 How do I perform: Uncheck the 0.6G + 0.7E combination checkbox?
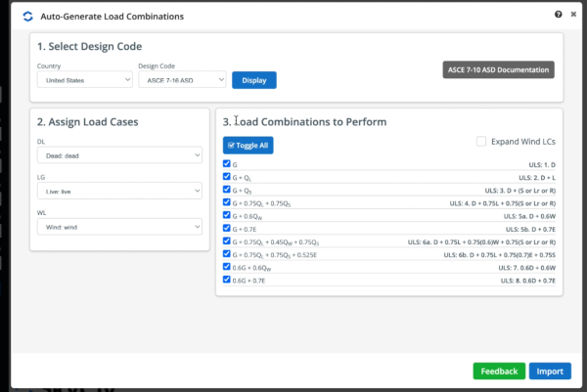pos(227,279)
